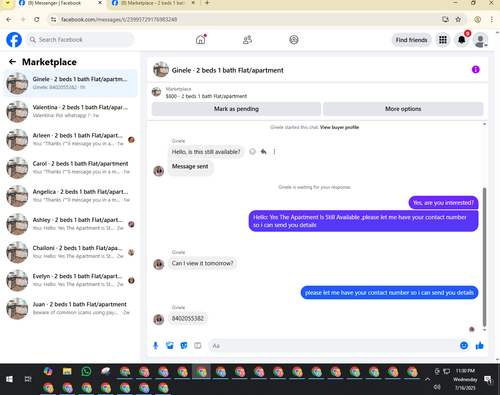Go back from the Marketplace list
The image size is (500, 395).
tap(12, 62)
